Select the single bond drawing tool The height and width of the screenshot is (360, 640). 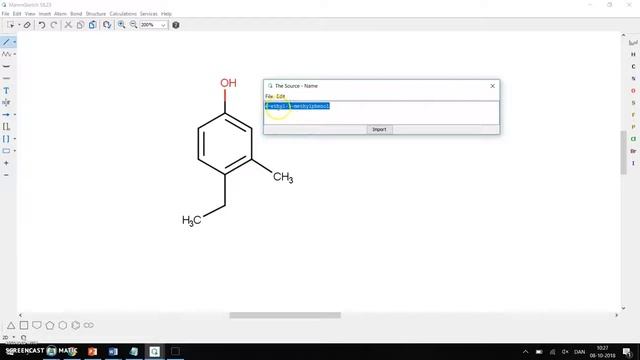[6, 42]
